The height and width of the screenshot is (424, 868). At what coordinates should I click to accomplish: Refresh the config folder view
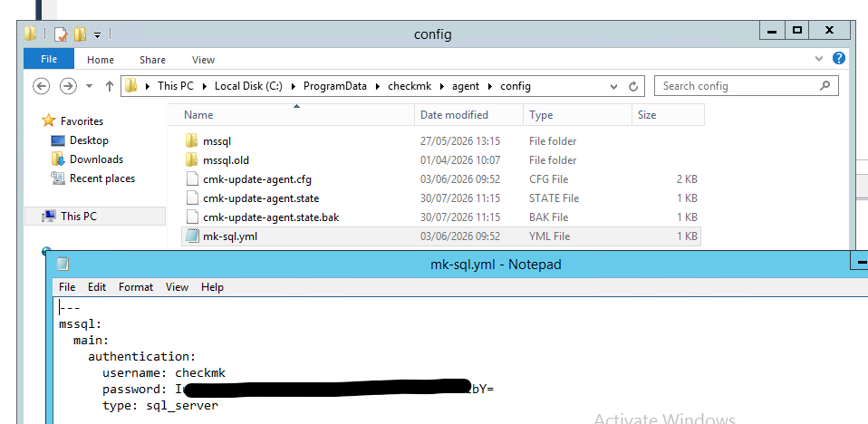tap(633, 86)
